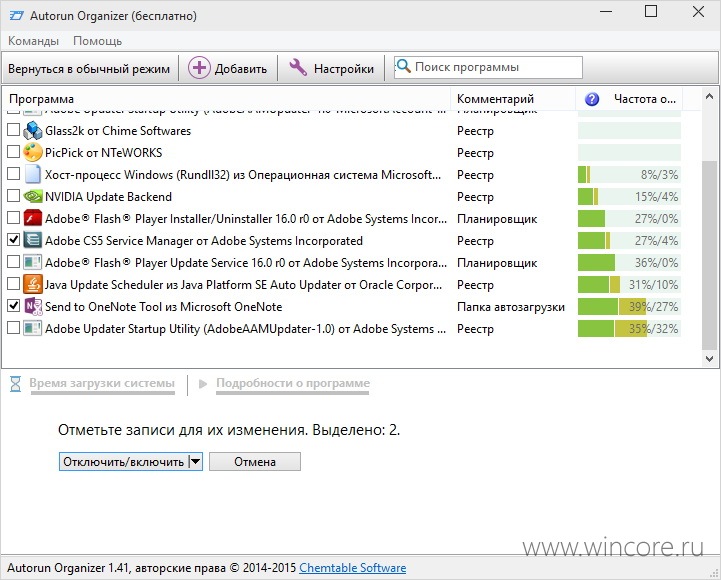
Task: Select Java Update Scheduler row text
Action: 243,285
